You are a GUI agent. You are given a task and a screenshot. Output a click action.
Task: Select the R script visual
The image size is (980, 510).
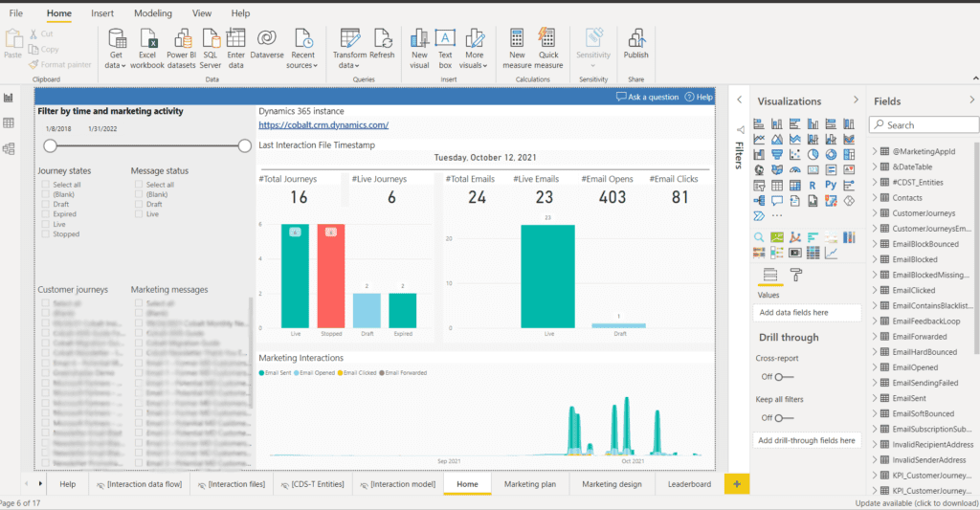pyautogui.click(x=813, y=185)
